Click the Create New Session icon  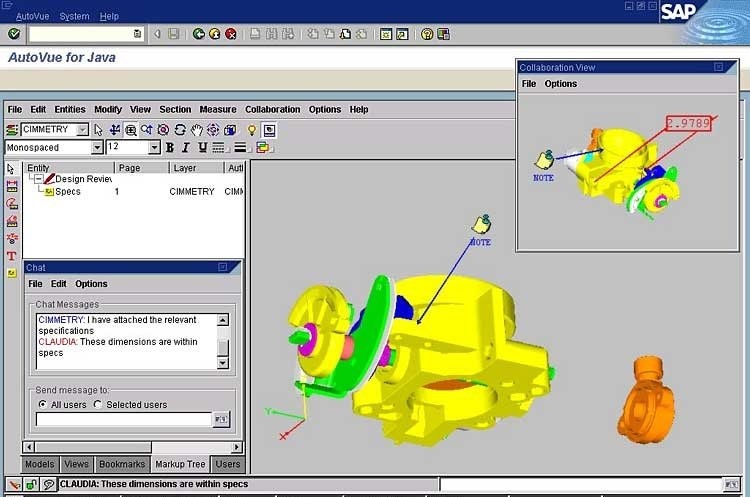(x=386, y=34)
